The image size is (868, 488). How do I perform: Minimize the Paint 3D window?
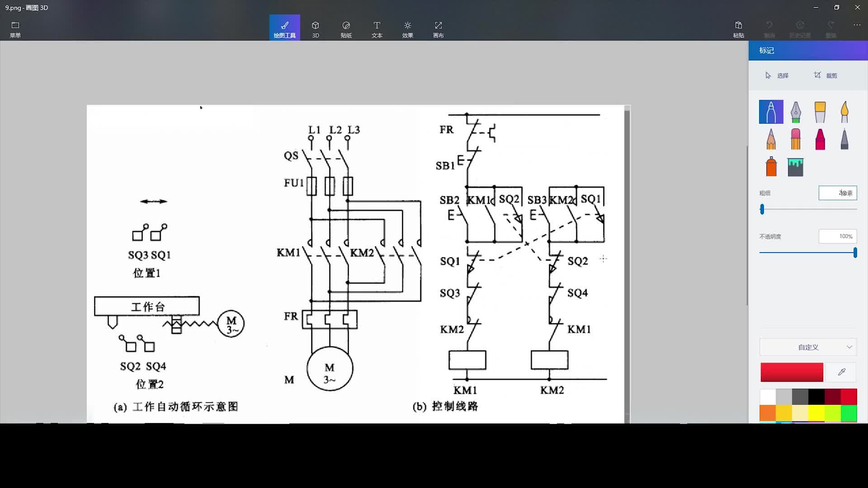816,7
